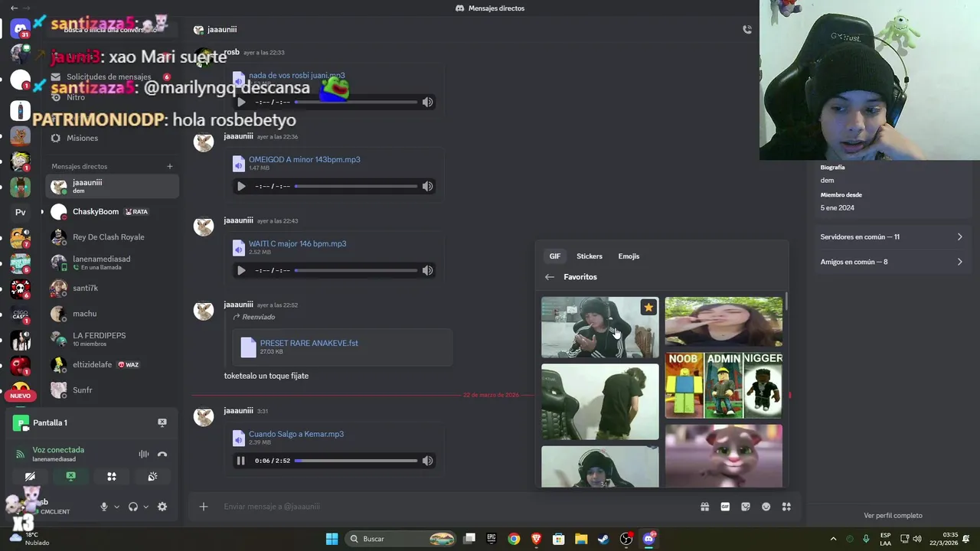
Task: Open ChaskyBoom direct message
Action: point(113,212)
